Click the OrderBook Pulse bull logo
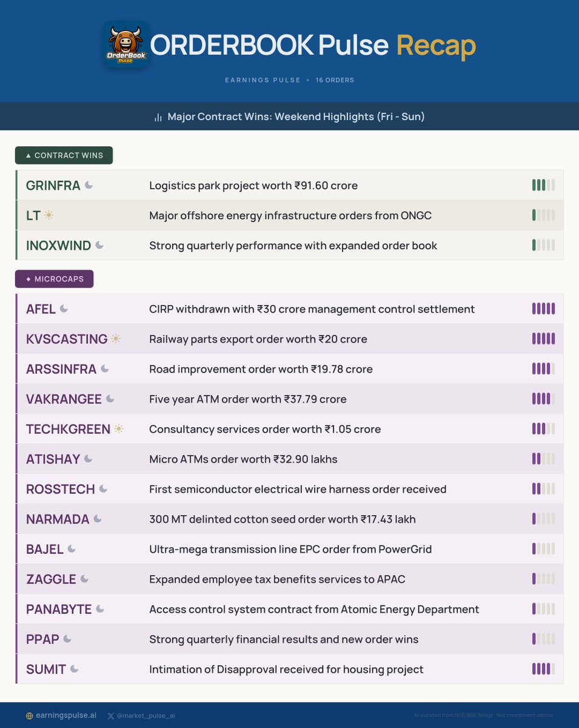 click(127, 44)
